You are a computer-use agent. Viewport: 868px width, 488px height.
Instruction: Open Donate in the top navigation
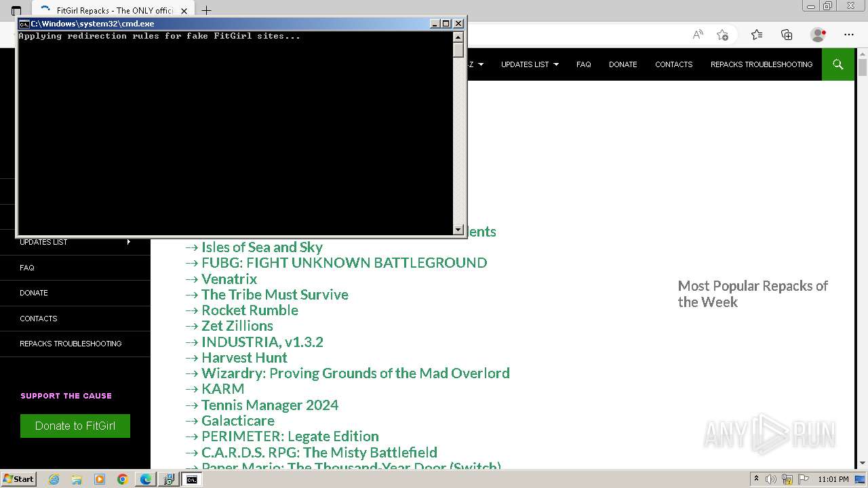click(x=623, y=64)
